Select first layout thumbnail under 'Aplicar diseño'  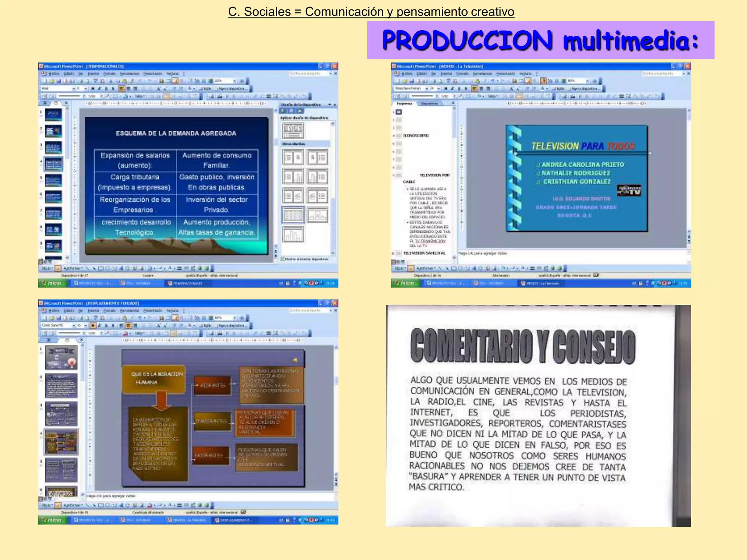293,130
